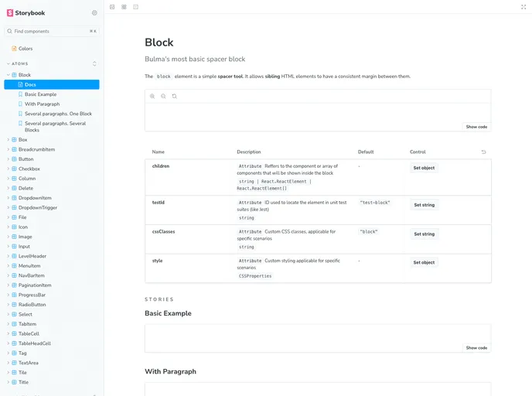Expand all ATOMS using the up-down arrows

pyautogui.click(x=94, y=63)
